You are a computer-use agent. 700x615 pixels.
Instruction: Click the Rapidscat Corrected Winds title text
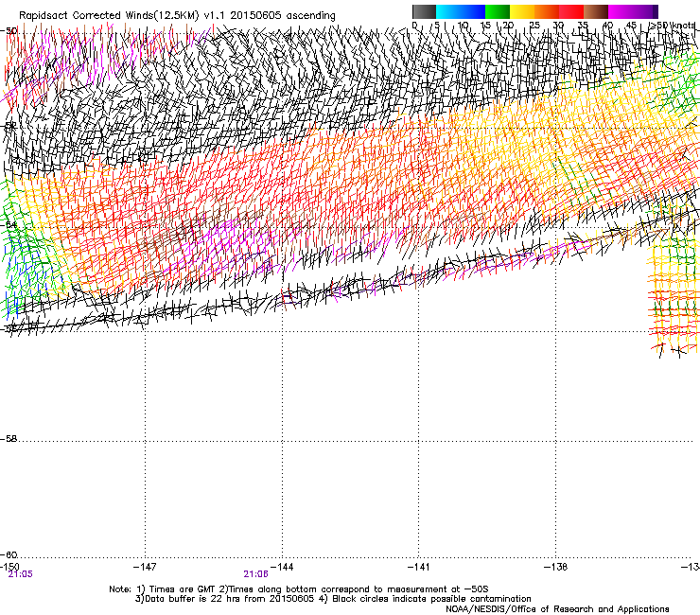click(x=177, y=16)
